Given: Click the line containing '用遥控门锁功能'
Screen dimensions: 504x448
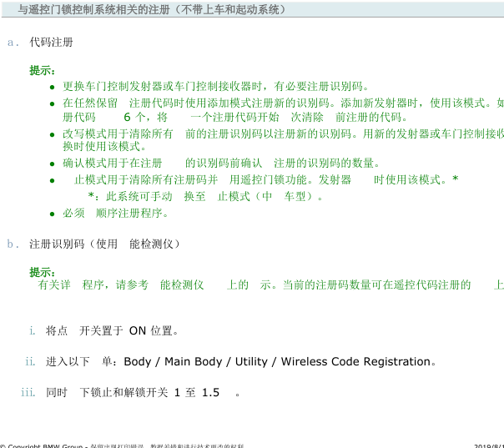Looking at the screenshot, I should 266,179.
